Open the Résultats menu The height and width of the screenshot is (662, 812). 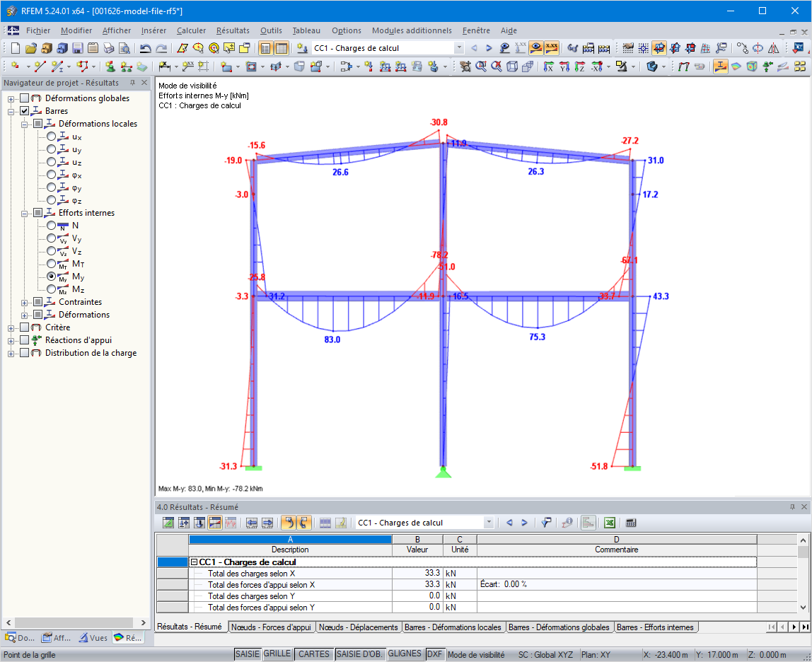coord(233,30)
